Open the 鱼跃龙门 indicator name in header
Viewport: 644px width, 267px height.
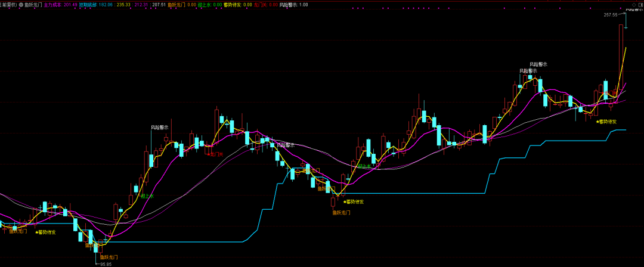pos(33,4)
